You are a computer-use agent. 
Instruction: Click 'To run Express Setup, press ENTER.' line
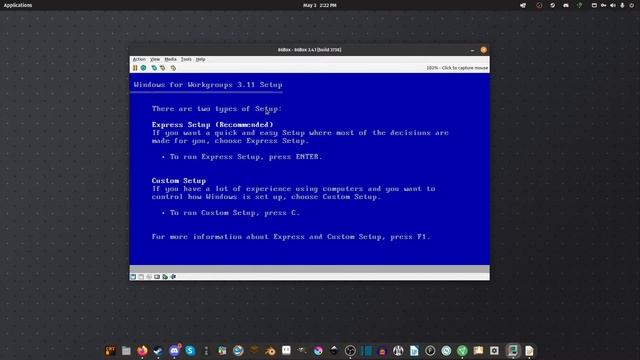tap(246, 157)
